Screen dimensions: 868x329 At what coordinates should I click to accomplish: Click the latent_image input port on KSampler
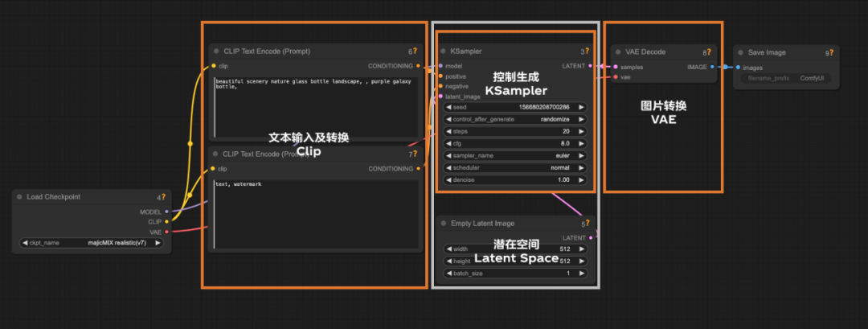(x=440, y=97)
